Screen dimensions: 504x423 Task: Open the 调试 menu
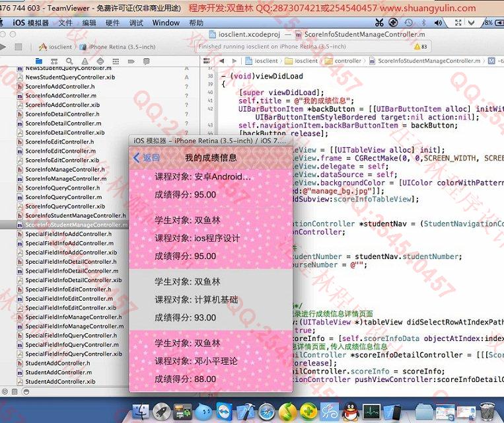136,22
